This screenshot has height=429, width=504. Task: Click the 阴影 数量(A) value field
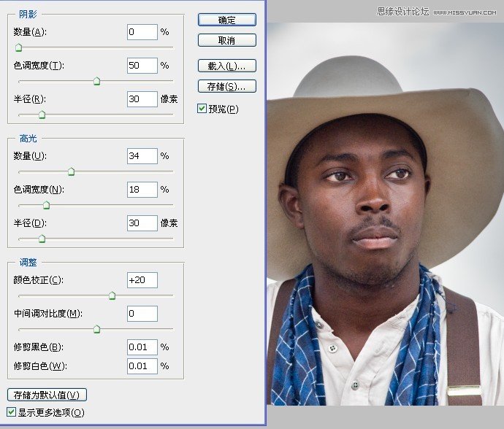coord(142,32)
